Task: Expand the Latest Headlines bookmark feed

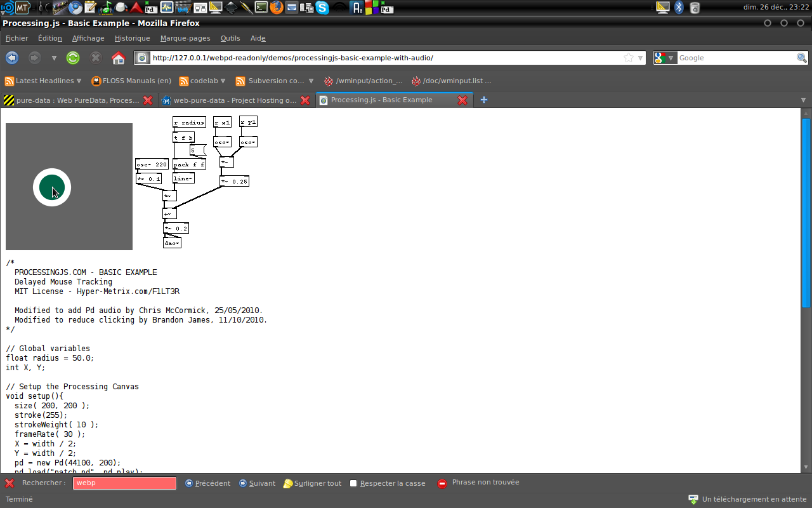Action: coord(44,81)
